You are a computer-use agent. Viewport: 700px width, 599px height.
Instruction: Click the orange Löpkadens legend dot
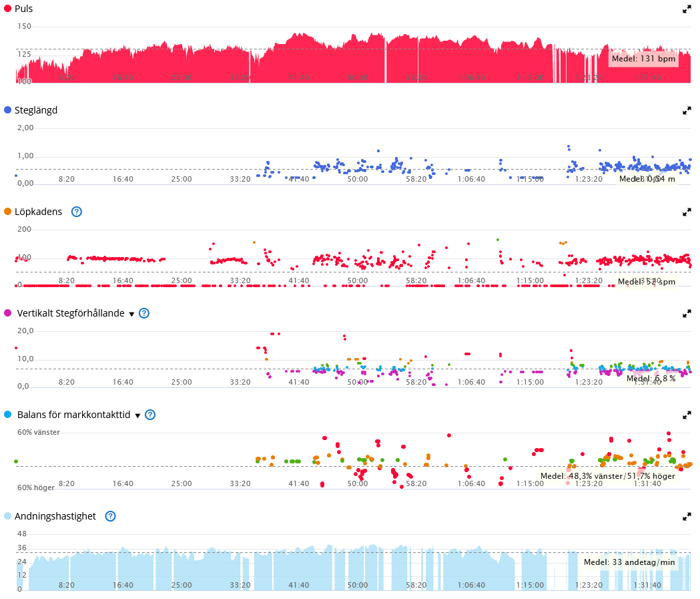coord(7,211)
